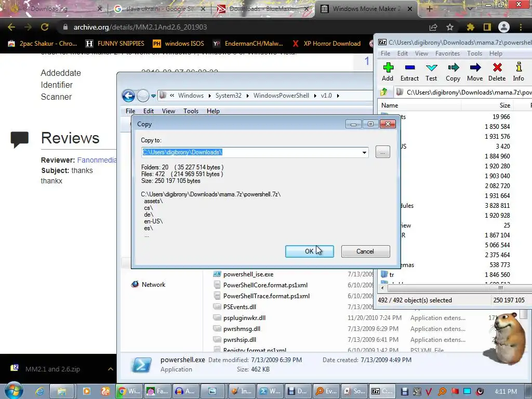The image size is (532, 399).
Task: Open Chrome side panel icon
Action: point(487,27)
